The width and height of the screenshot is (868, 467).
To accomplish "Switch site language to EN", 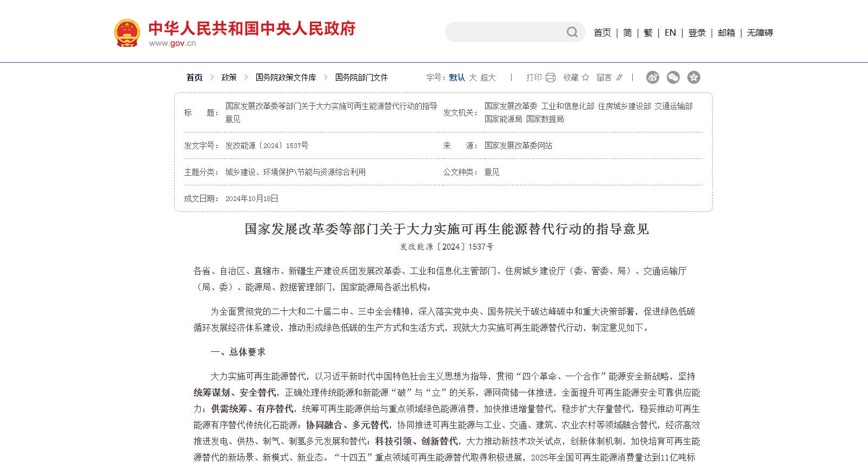I will 670,33.
